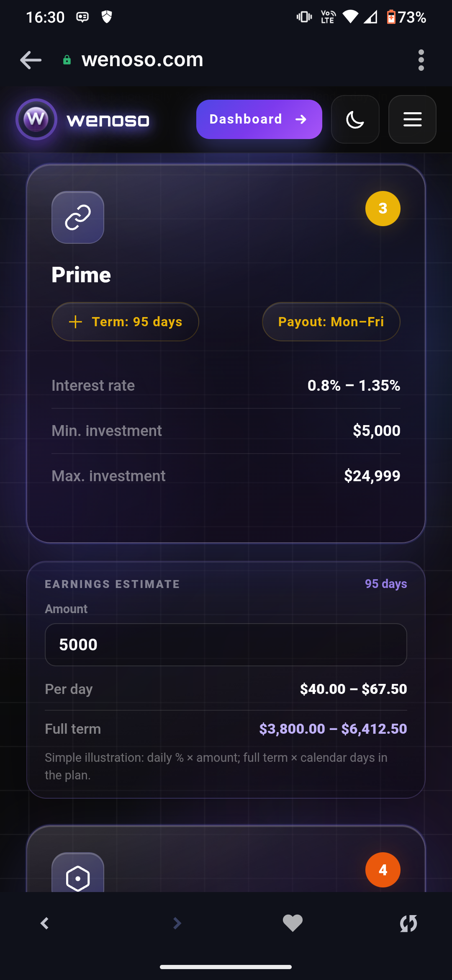Click the Payout: Mon–Fri pill

click(x=331, y=322)
